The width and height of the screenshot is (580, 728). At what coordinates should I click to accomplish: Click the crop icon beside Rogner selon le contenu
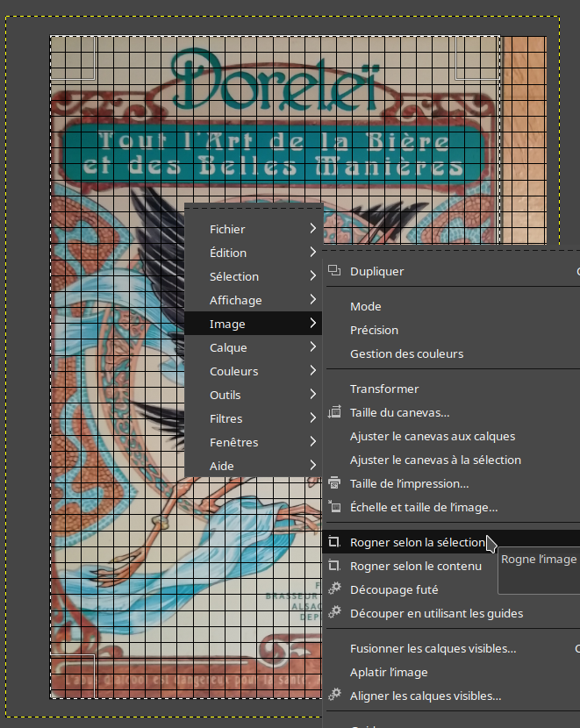point(334,566)
